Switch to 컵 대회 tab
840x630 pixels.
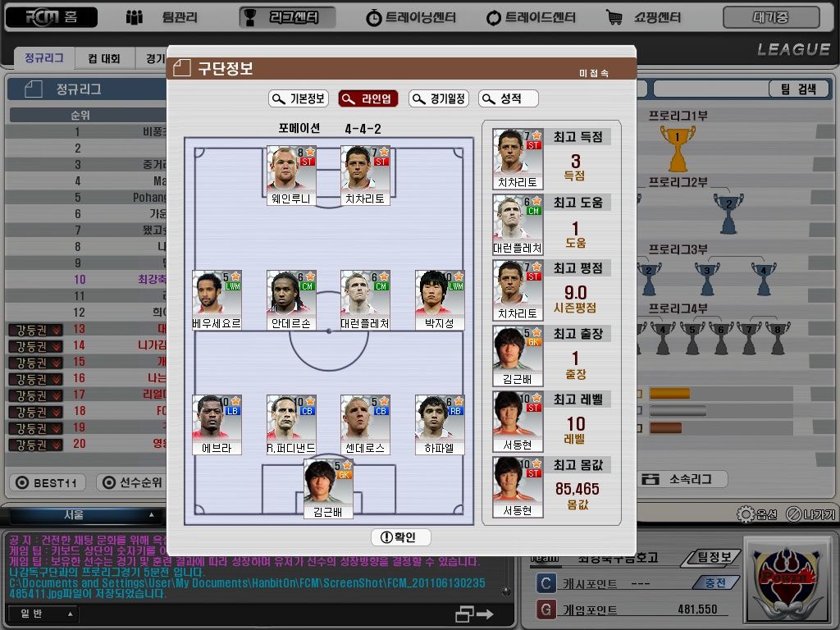(x=104, y=58)
